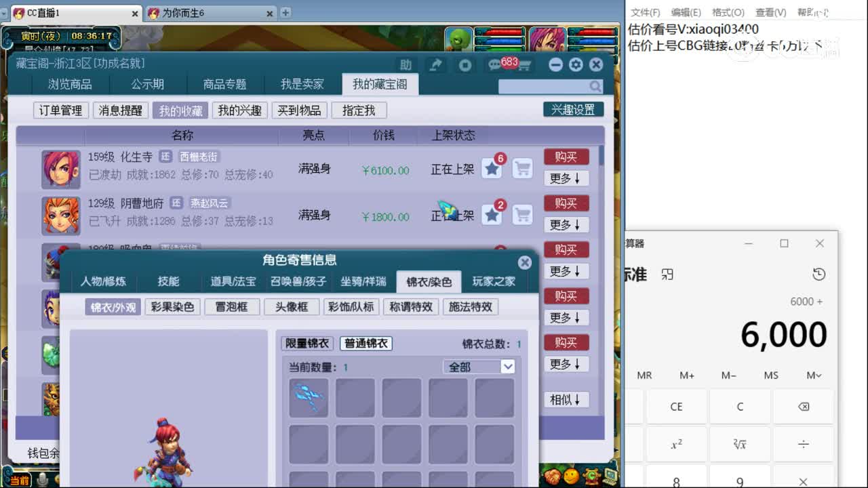
Task: Click the 订单管理 button
Action: click(x=60, y=110)
